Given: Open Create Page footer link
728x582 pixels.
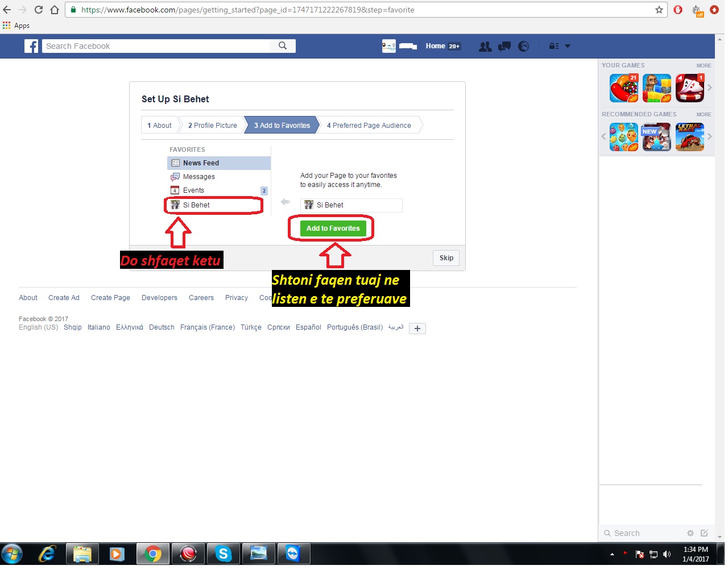Looking at the screenshot, I should point(110,298).
